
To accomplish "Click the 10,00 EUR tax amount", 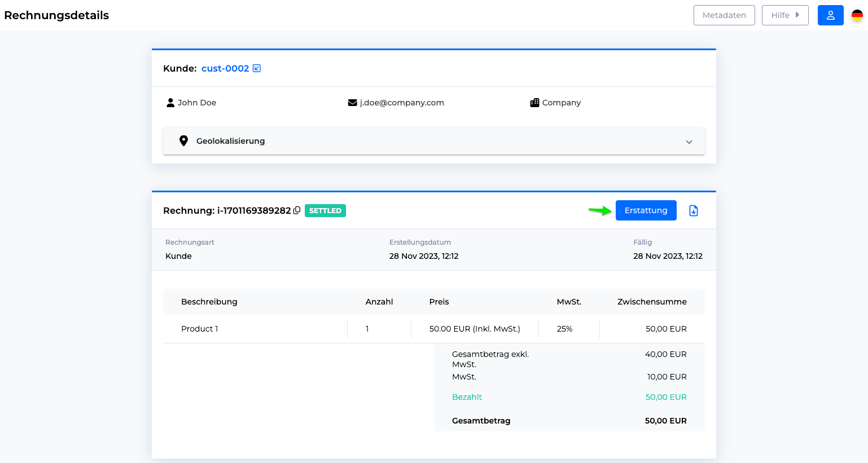I will [667, 377].
